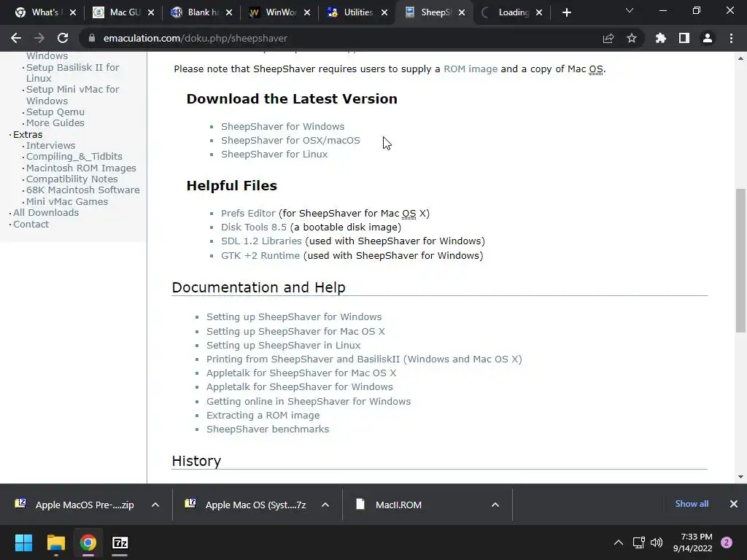
Task: Click the forward navigation arrow
Action: pos(39,38)
